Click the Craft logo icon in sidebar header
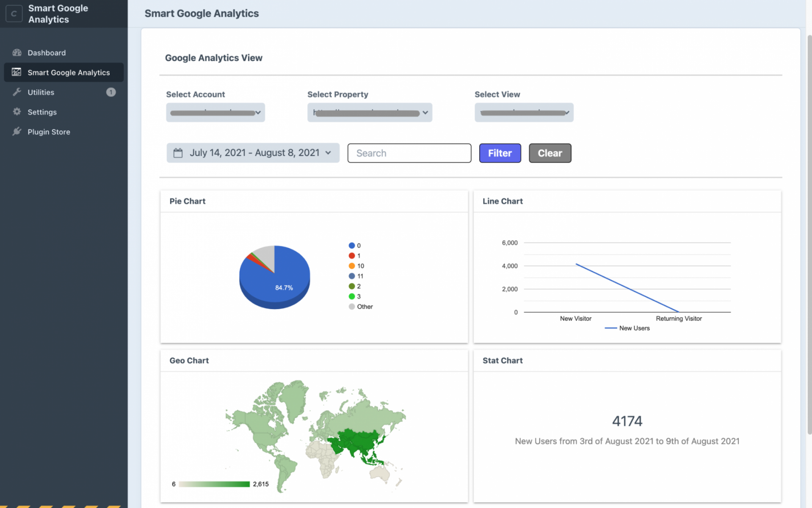The width and height of the screenshot is (812, 508). click(14, 14)
